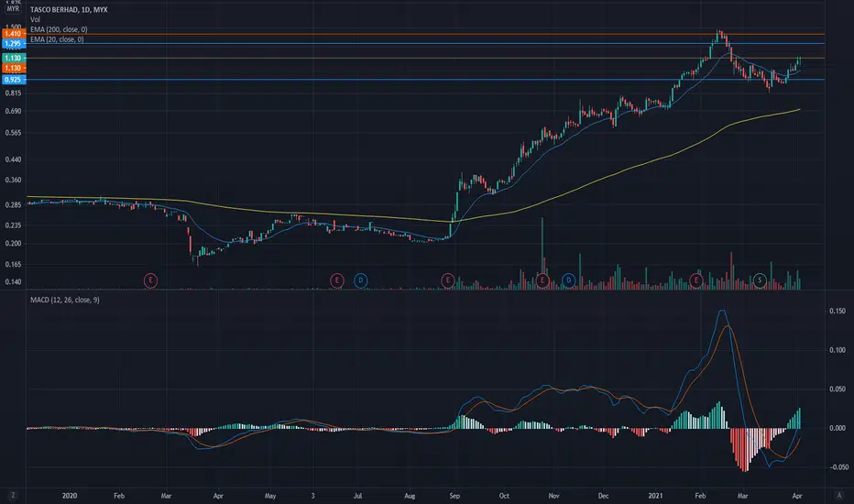Click the 'Sep' time axis label
854x504 pixels.
coord(454,496)
